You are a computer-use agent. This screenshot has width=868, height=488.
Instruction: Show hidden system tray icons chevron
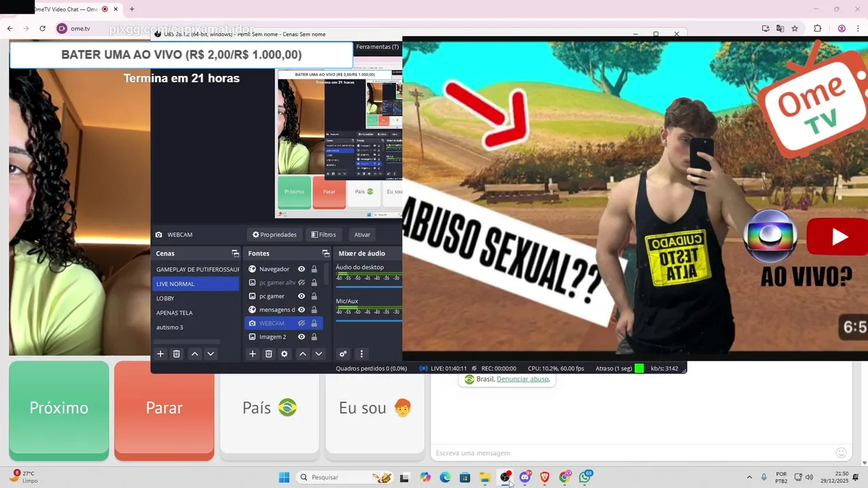click(749, 477)
